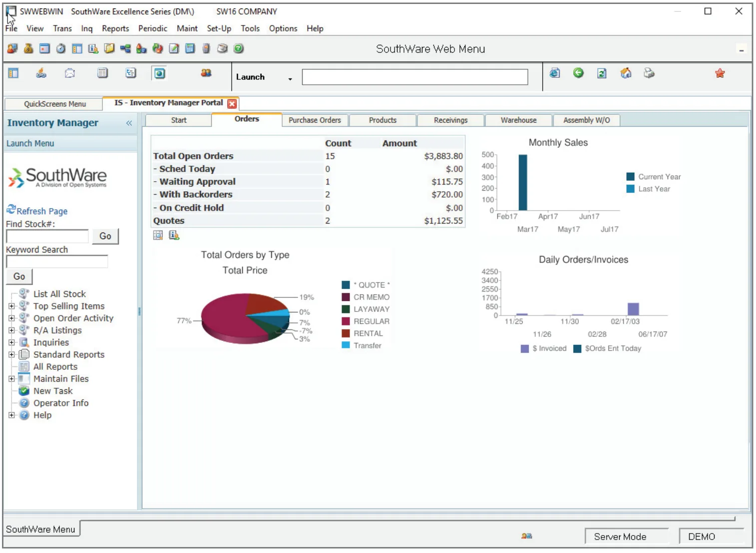This screenshot has height=553, width=756.
Task: Switch to the Purchase Orders tab
Action: pos(315,120)
